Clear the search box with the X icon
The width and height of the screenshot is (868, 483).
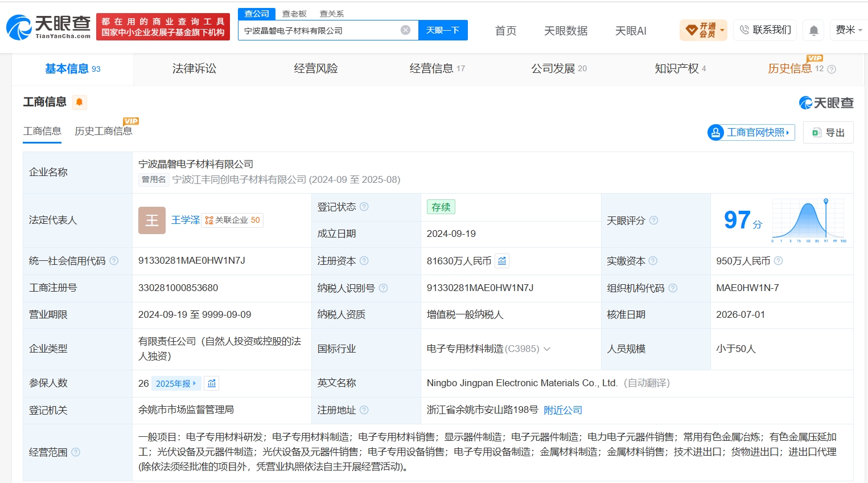[405, 30]
